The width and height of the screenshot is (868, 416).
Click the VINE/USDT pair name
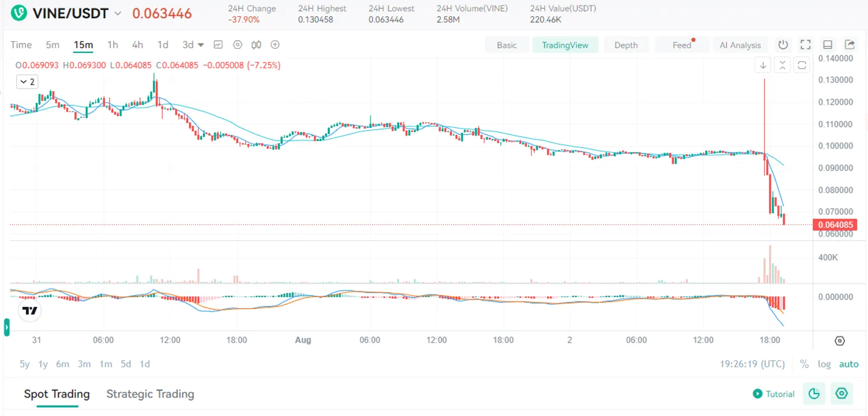tap(71, 14)
